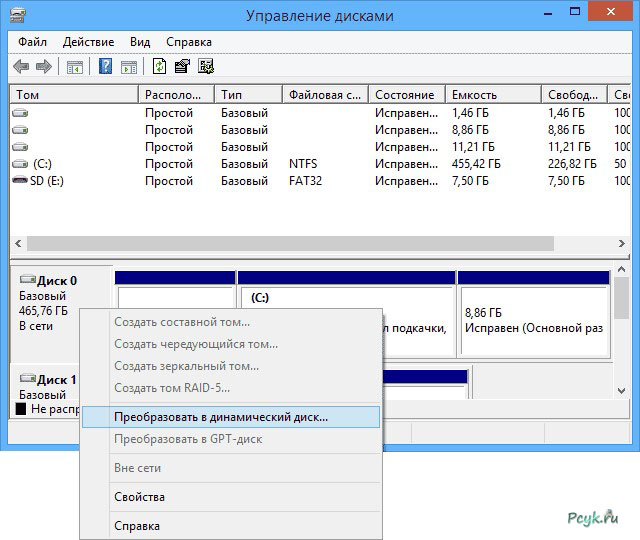Select the C: volume drive icon
Screen dimensions: 640x540
tap(20, 164)
